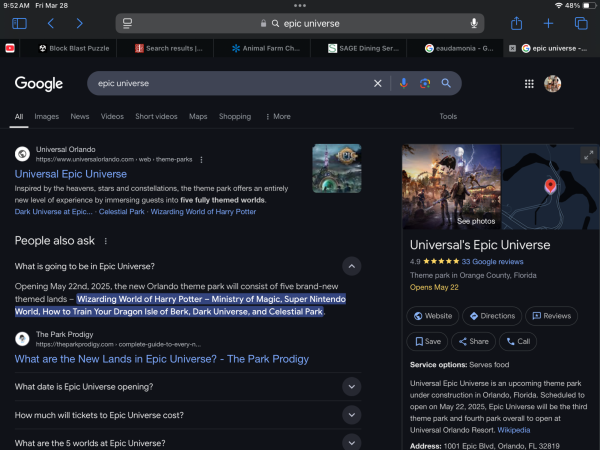Open Celestial Park sitelink
Image resolution: width=600 pixels, height=450 pixels.
(121, 212)
